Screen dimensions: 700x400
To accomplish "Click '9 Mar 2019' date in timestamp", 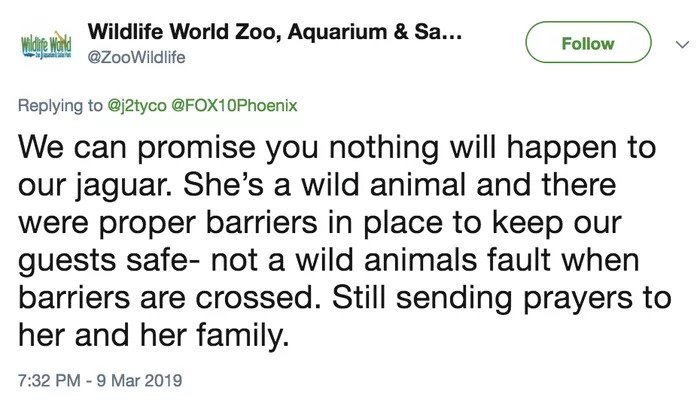I will (x=140, y=380).
